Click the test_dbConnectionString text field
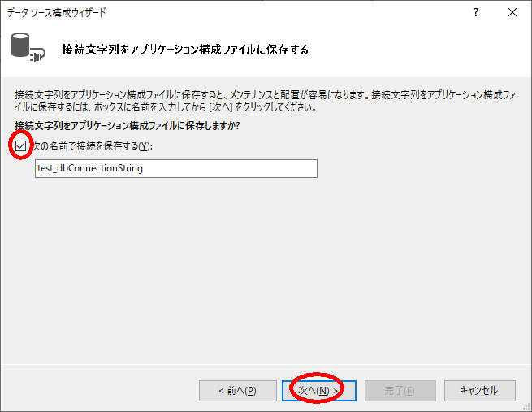The height and width of the screenshot is (412, 532). click(x=176, y=168)
